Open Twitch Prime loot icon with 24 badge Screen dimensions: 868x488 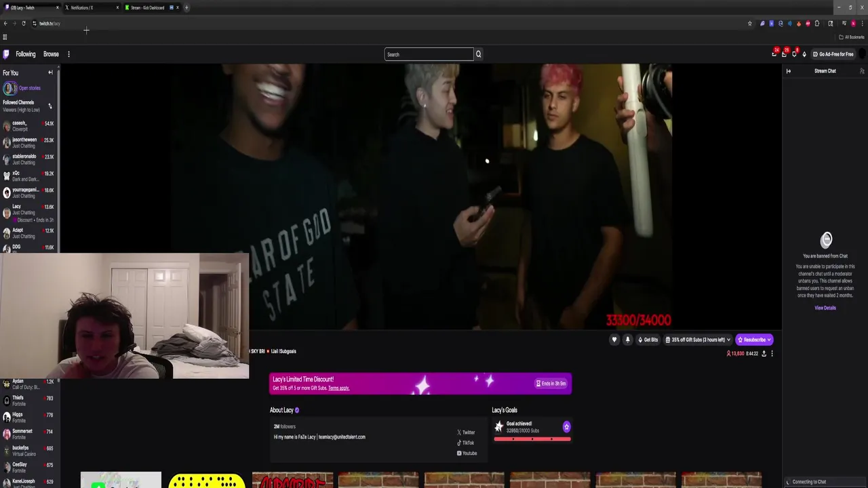(774, 54)
